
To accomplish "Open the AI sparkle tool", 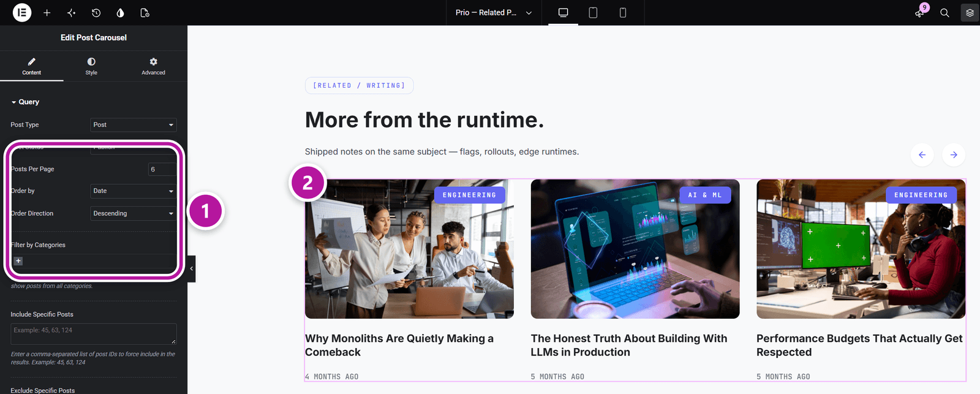I will (x=72, y=12).
